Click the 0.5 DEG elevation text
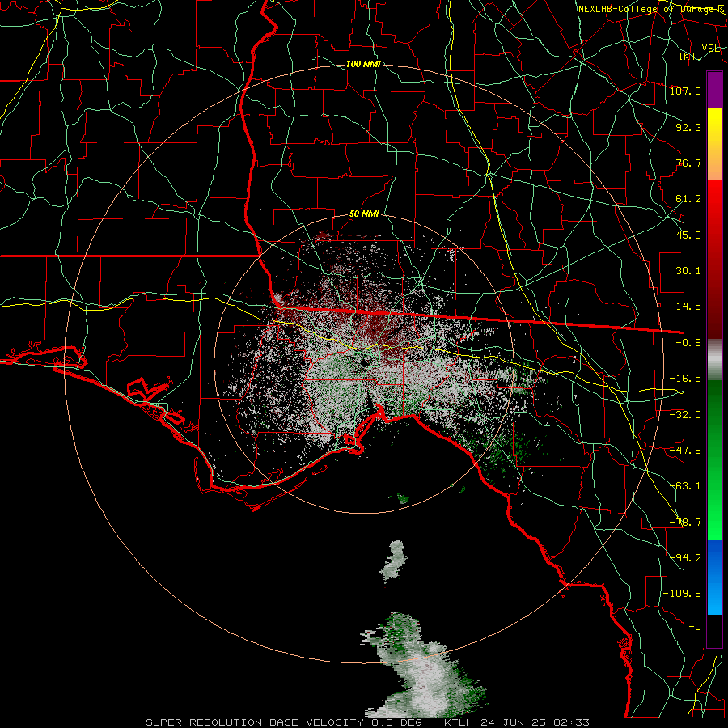728x728 pixels. [397, 722]
